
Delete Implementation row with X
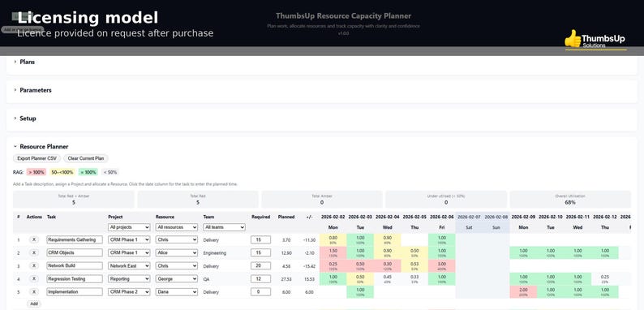[x=34, y=292]
